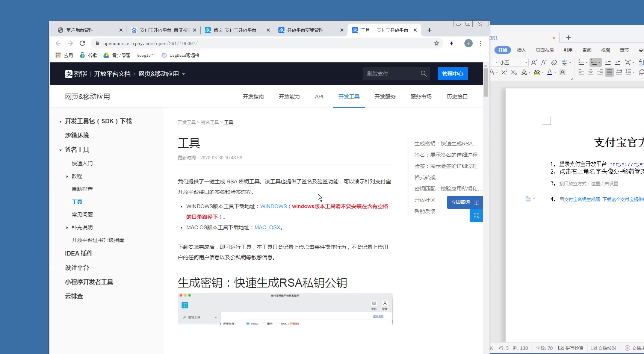Viewport: 644px width, 354px height.
Task: Jump to 格式转换 in page outline
Action: pos(425,177)
